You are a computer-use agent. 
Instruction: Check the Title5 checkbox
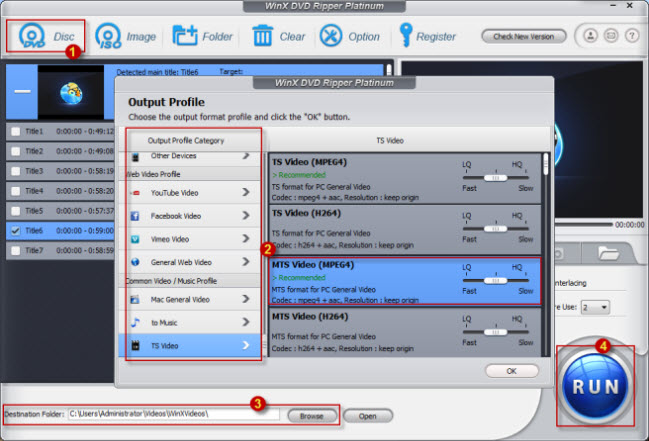point(16,211)
